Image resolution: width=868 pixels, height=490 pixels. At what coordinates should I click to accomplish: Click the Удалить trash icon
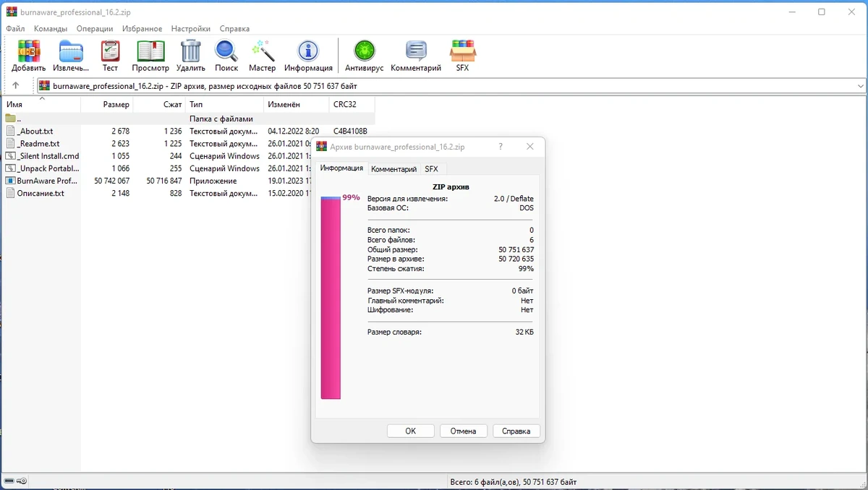[191, 56]
